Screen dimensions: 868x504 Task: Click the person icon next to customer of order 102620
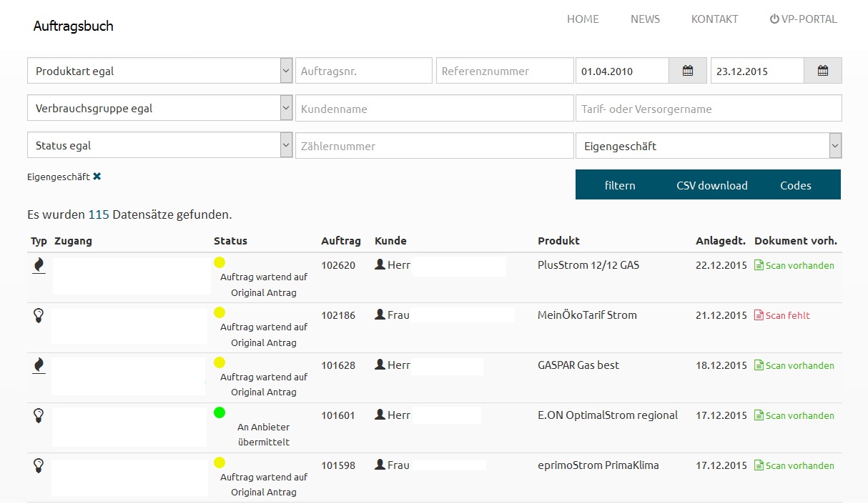point(380,265)
